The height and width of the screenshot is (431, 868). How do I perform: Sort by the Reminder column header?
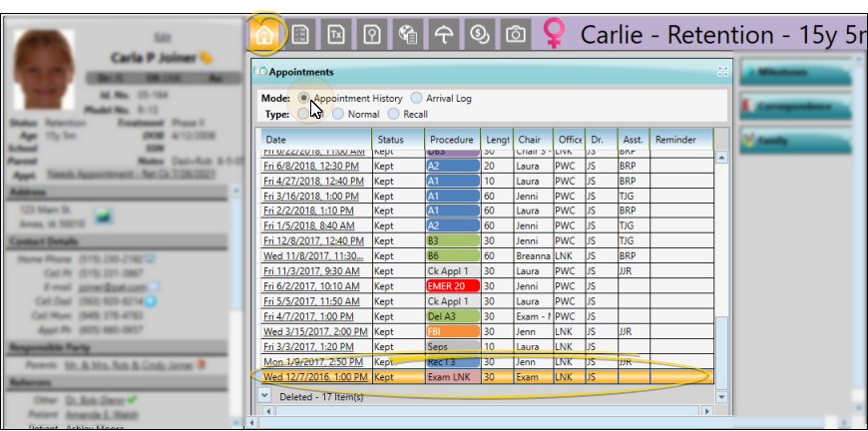pyautogui.click(x=681, y=140)
